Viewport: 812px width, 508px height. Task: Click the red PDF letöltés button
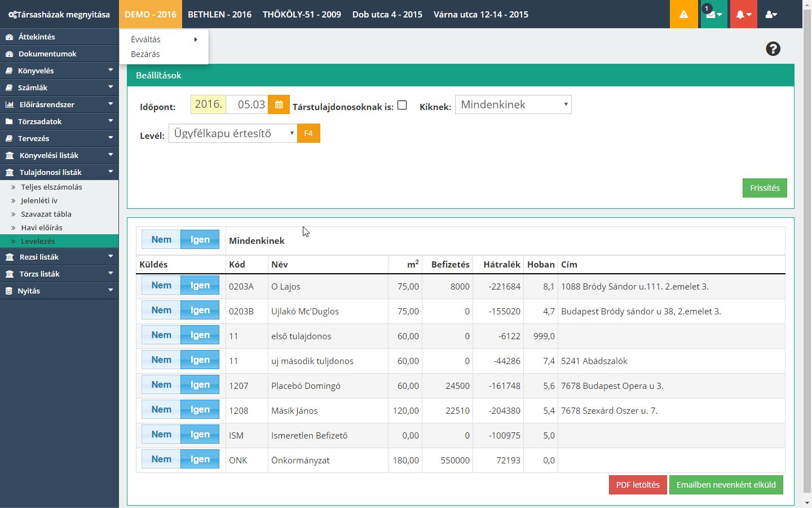point(637,485)
